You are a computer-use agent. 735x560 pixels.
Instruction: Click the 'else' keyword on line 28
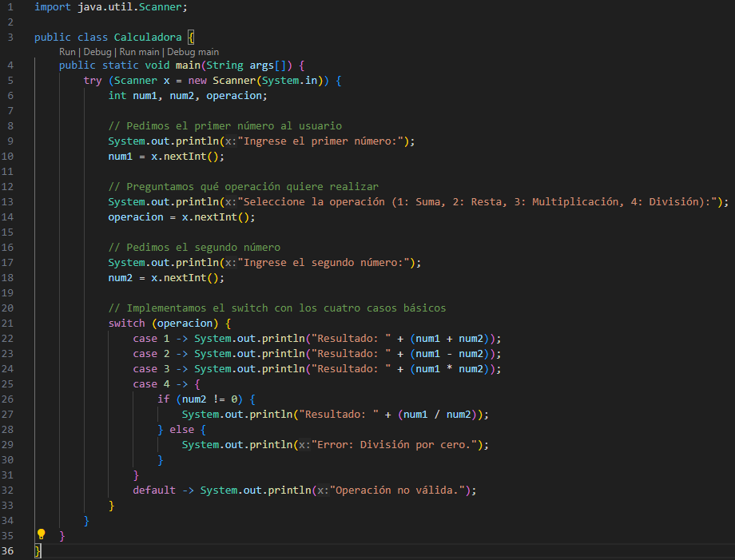pyautogui.click(x=182, y=430)
